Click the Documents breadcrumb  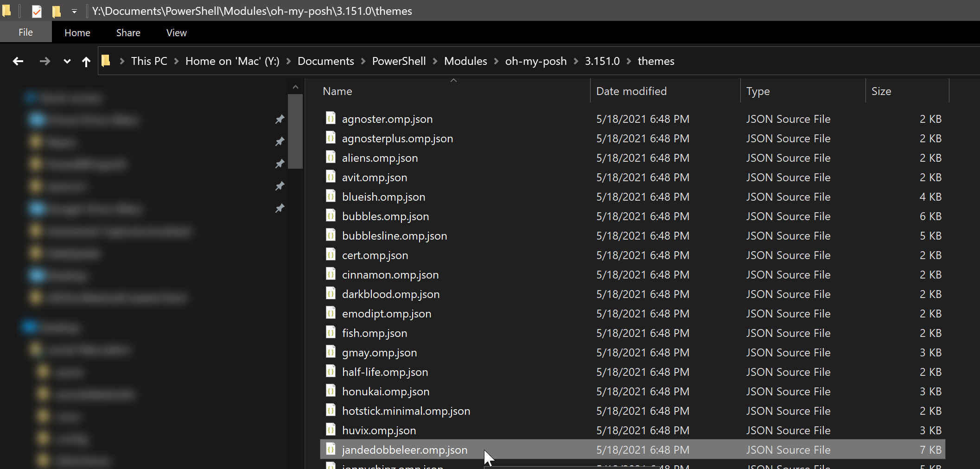(x=326, y=61)
